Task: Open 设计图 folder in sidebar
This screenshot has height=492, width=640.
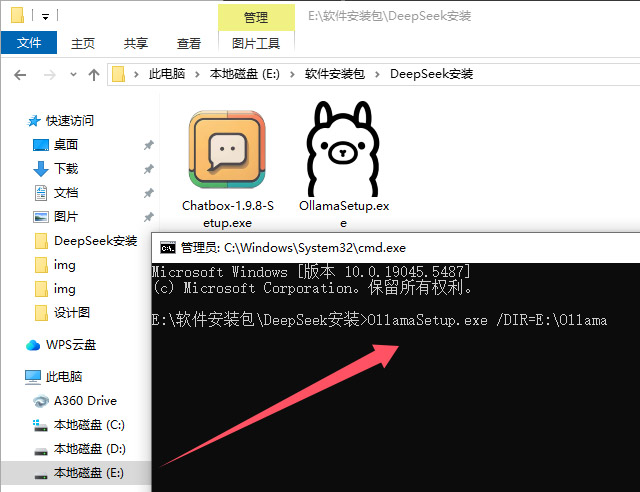Action: click(x=72, y=313)
